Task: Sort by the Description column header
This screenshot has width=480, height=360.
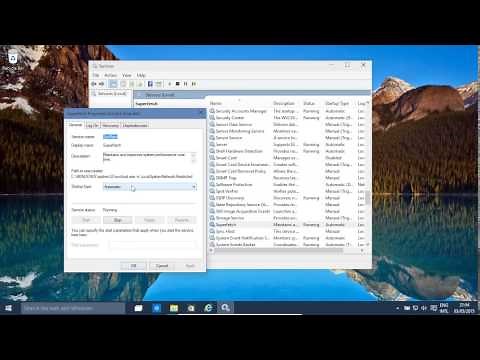Action: (x=286, y=103)
